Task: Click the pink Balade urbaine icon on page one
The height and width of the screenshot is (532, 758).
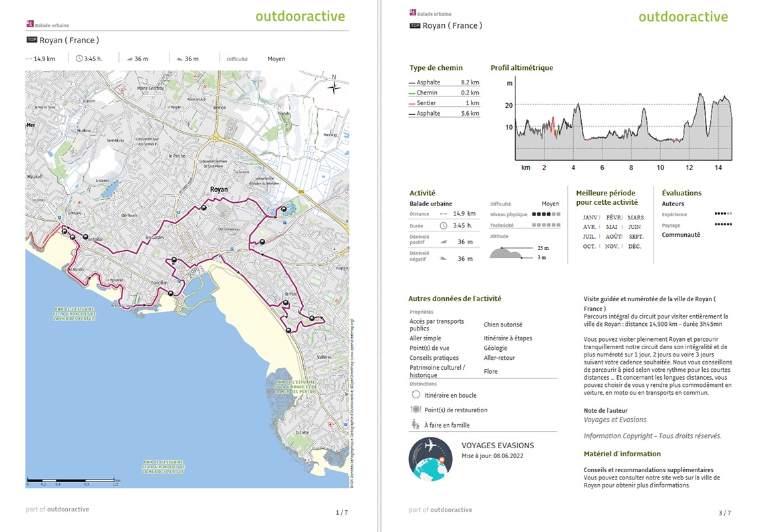Action: [x=30, y=24]
